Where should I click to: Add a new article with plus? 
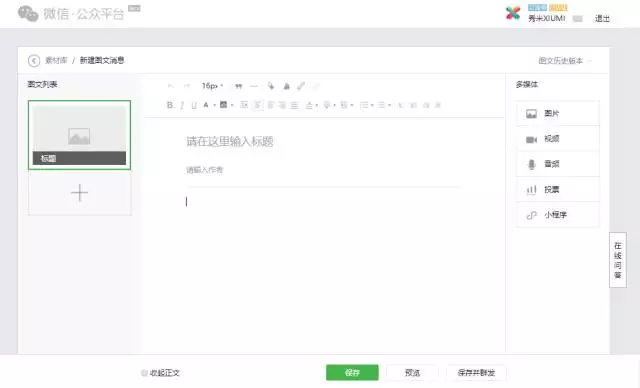pos(80,193)
